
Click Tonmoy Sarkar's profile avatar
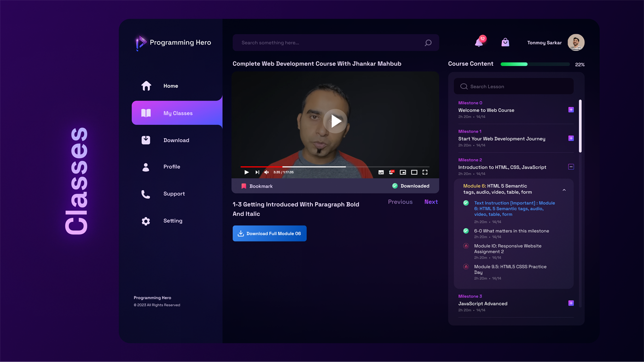576,42
